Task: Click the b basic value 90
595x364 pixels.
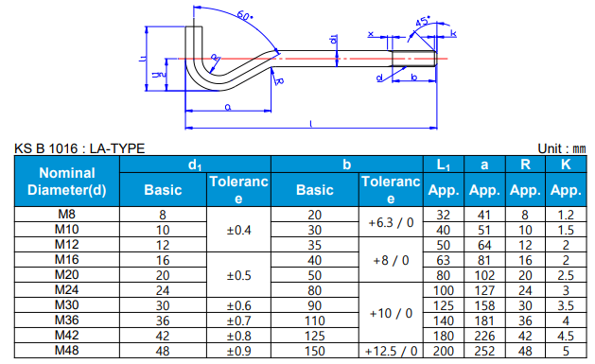Action: (x=315, y=306)
